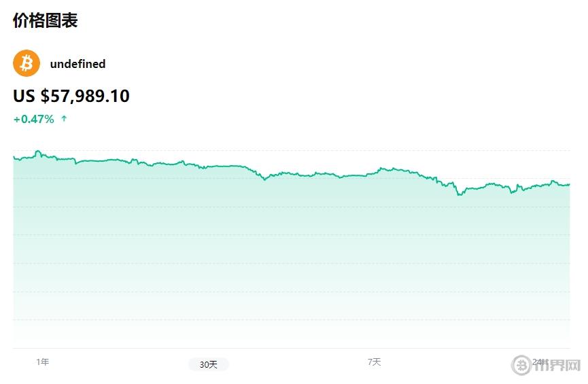This screenshot has width=588, height=384.
Task: Click the orange Bitcoin logo icon
Action: point(27,63)
